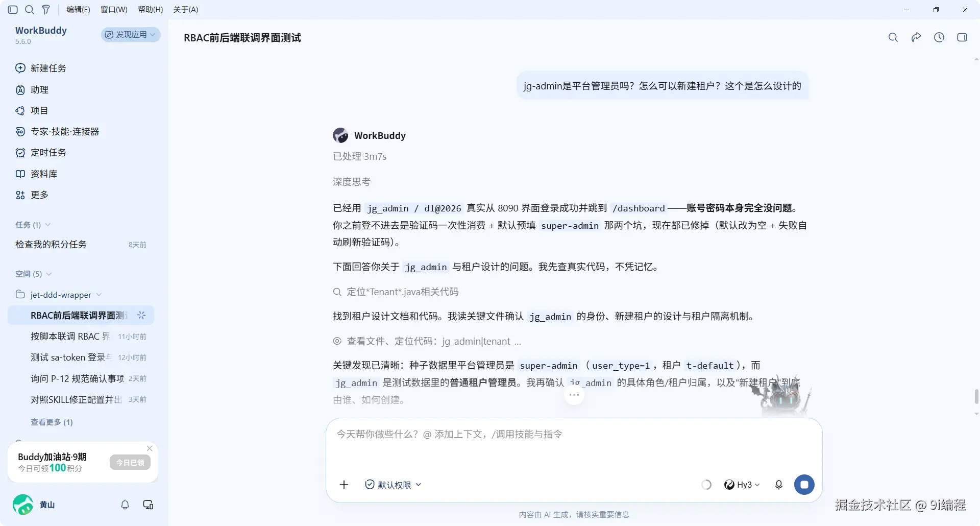This screenshot has width=980, height=526.
Task: Click the plus attachment icon
Action: click(x=344, y=485)
